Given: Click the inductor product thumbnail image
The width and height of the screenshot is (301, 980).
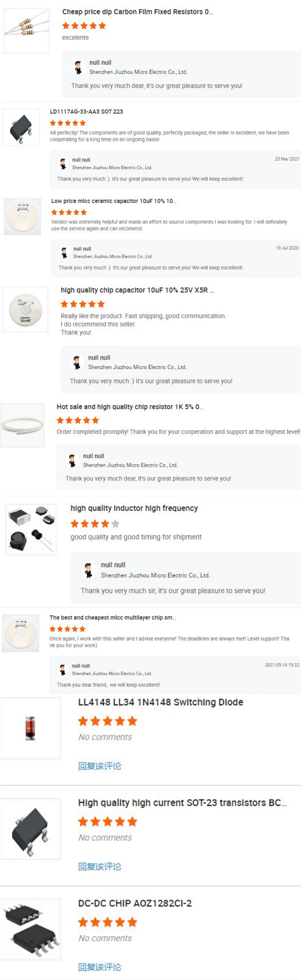Looking at the screenshot, I should tap(31, 529).
